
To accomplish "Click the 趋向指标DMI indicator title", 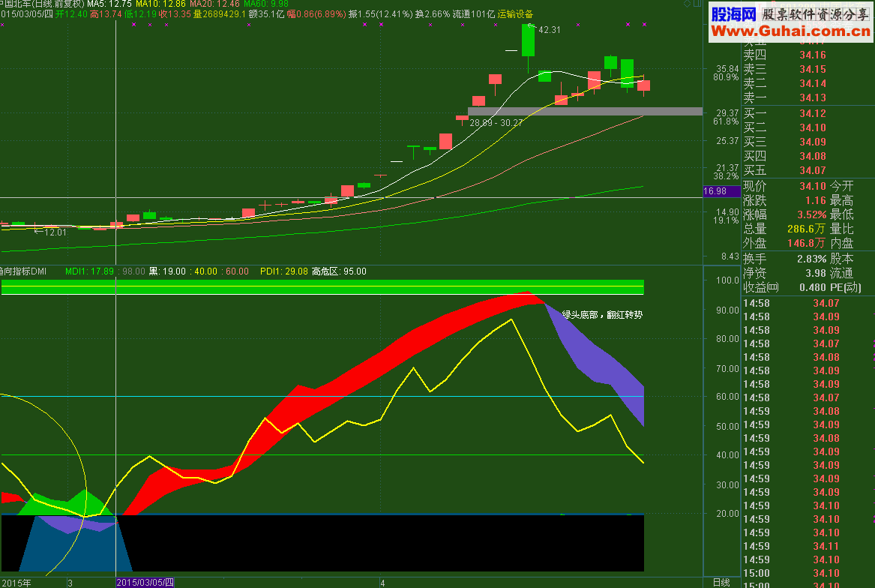I will pyautogui.click(x=23, y=271).
